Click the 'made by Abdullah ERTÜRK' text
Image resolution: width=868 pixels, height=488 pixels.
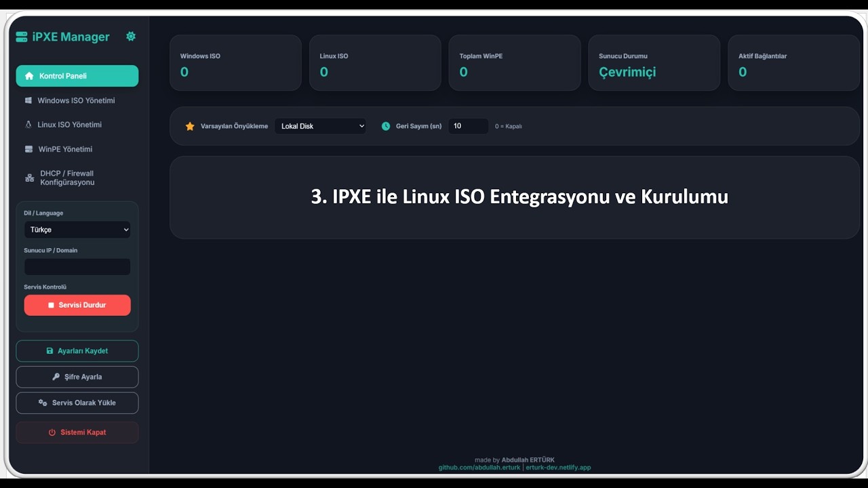[x=515, y=460]
